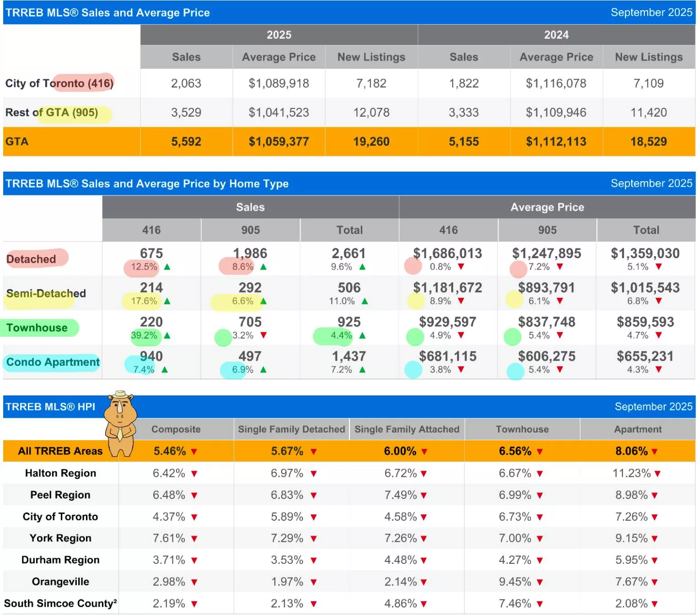Click green up arrow beside Townhouse 39.2%
This screenshot has height=616, width=698.
[x=167, y=335]
